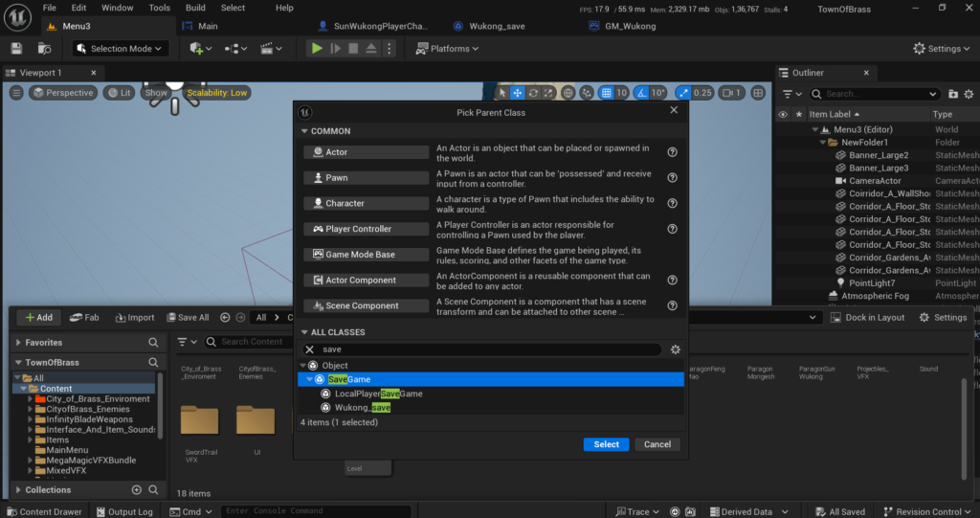
Task: Open Outliner settings gear
Action: pyautogui.click(x=969, y=94)
